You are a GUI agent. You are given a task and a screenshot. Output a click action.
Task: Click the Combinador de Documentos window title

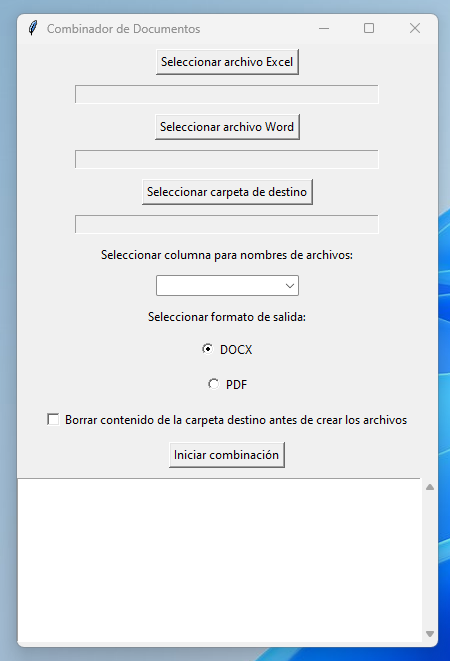click(x=123, y=29)
